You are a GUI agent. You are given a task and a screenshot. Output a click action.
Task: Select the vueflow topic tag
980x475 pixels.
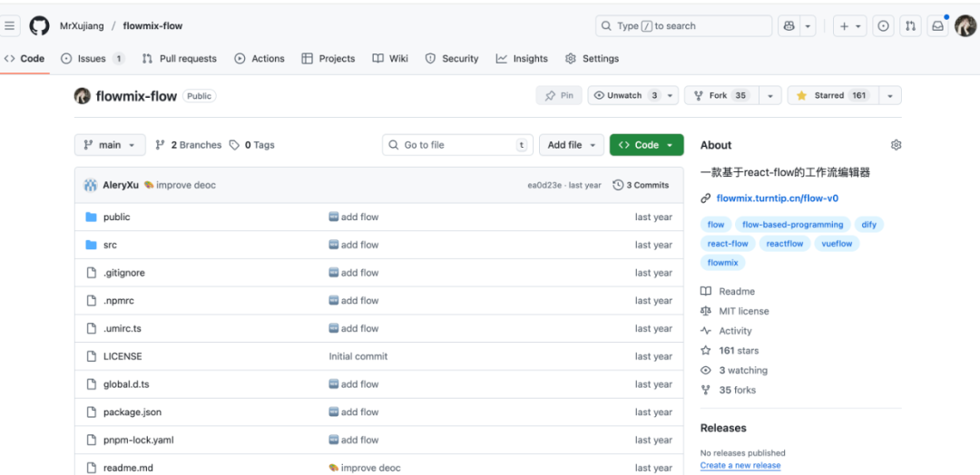tap(837, 244)
